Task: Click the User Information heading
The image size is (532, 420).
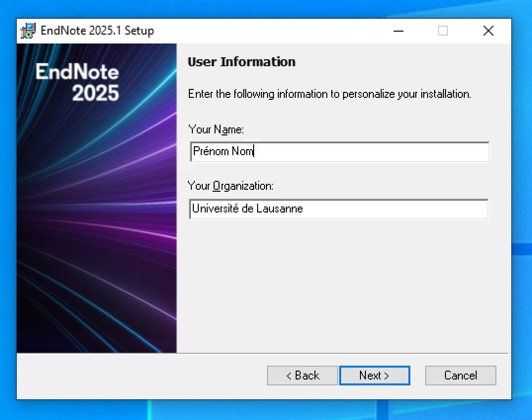Action: coord(242,62)
